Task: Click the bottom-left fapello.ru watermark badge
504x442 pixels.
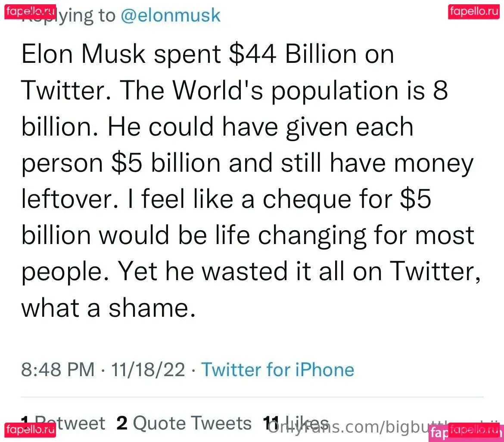Action: tap(30, 430)
